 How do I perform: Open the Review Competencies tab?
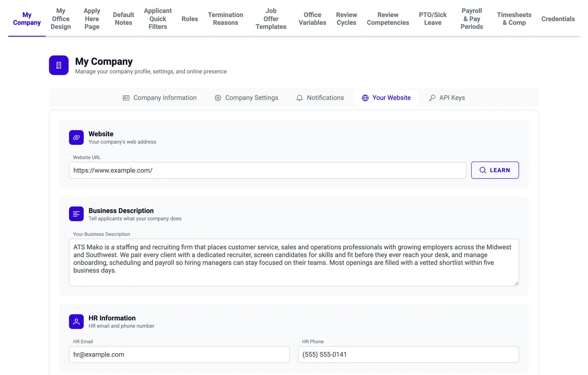point(388,19)
